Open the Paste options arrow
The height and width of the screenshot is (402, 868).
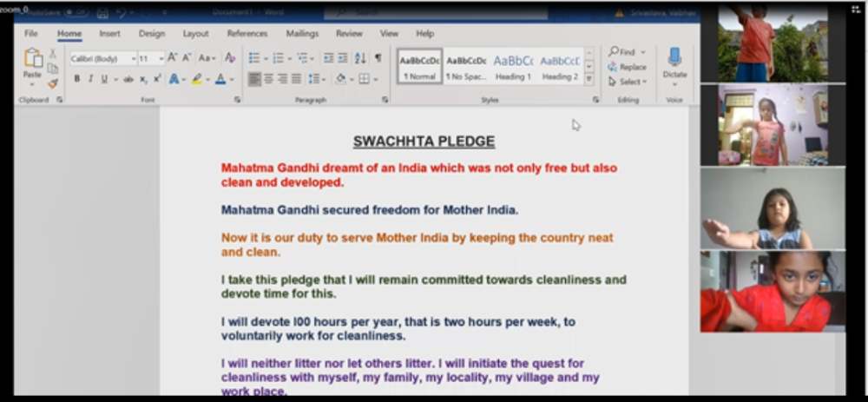(31, 85)
